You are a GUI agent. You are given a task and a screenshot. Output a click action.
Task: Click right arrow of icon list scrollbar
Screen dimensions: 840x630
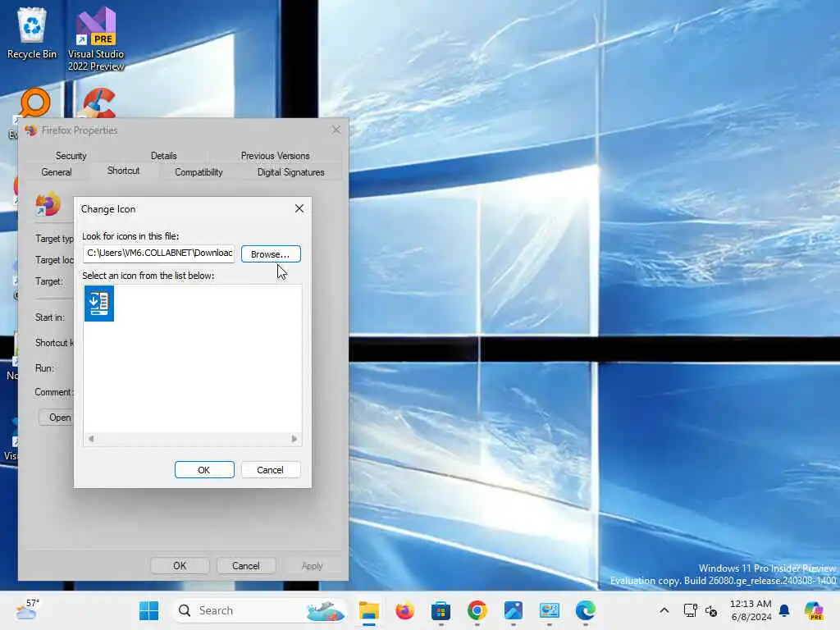coord(294,439)
